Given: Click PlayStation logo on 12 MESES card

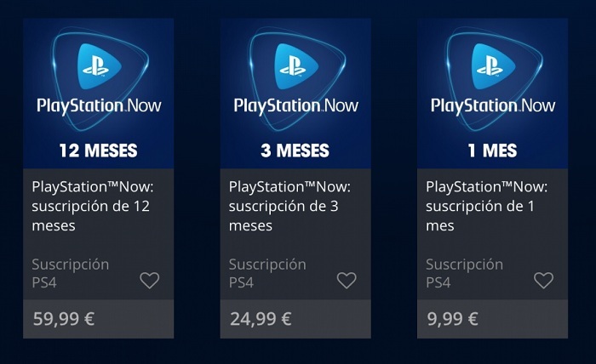Looking at the screenshot, I should (x=98, y=62).
